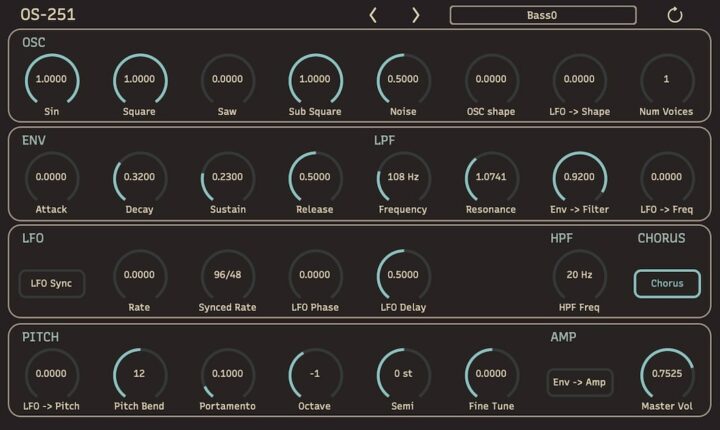Click the reset/refresh icon at top right
720x430 pixels.
(674, 15)
